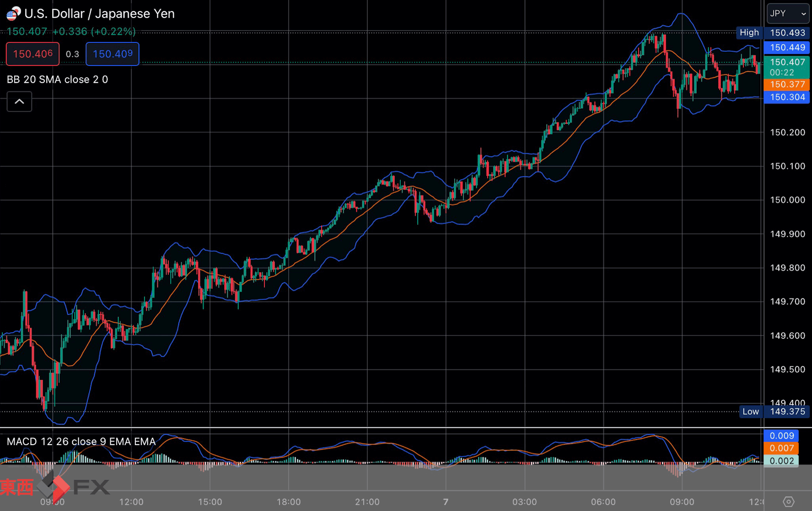The image size is (812, 511).
Task: Select the blue 150.449 upper band tag
Action: click(x=787, y=48)
